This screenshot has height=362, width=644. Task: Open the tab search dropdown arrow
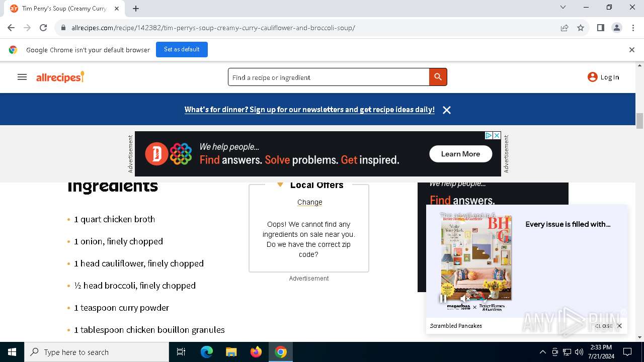point(563,7)
